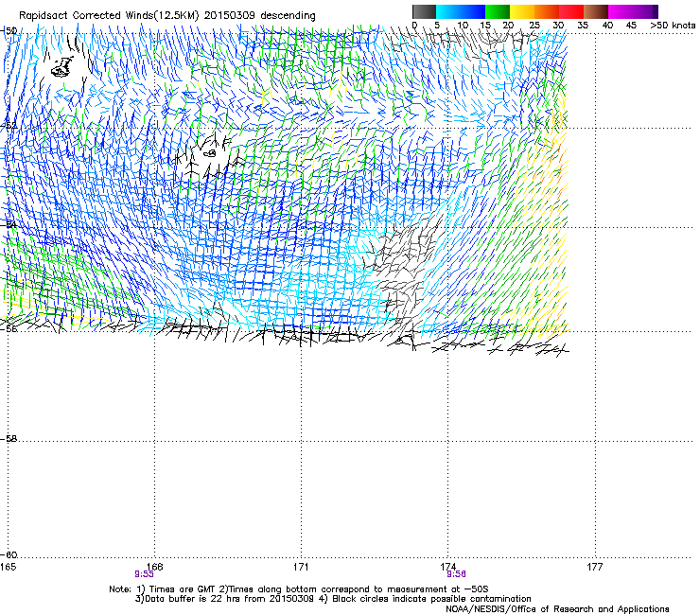Click the small island outline below -52 latitude
This screenshot has height=615, width=700.
(x=210, y=153)
